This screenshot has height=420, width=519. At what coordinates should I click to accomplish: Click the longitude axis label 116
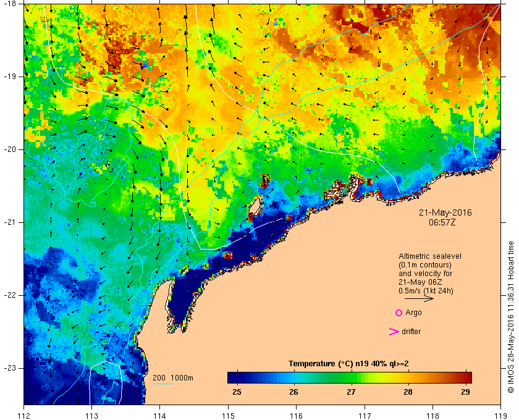coord(296,416)
